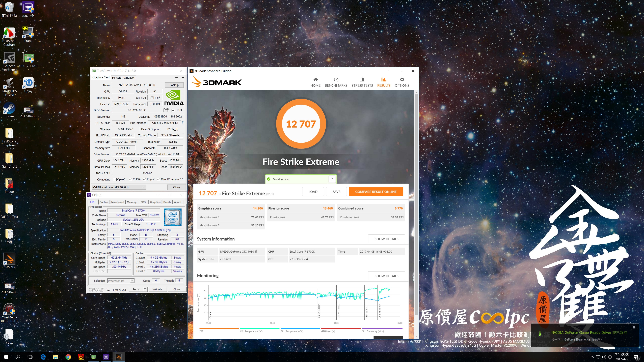This screenshot has width=644, height=362.
Task: Open Task View from the taskbar
Action: (x=30, y=357)
